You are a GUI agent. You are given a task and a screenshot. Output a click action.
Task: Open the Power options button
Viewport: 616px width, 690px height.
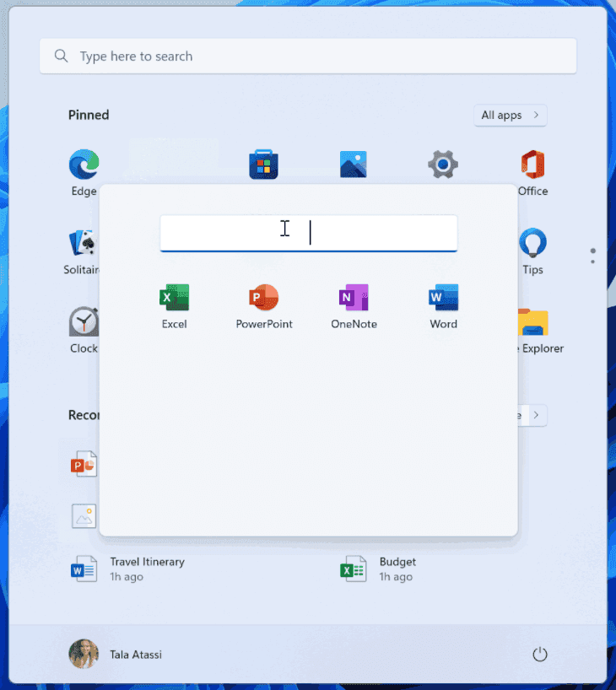click(x=540, y=655)
